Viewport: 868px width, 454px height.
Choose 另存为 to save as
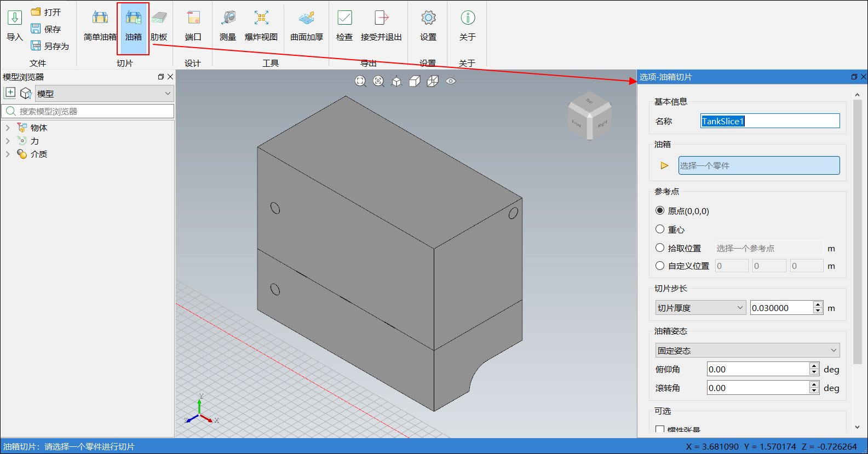click(50, 46)
